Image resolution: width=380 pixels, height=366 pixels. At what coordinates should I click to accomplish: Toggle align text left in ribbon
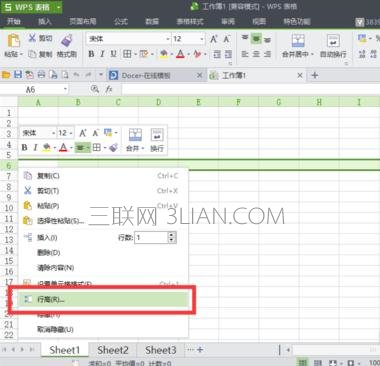pyautogui.click(x=245, y=54)
